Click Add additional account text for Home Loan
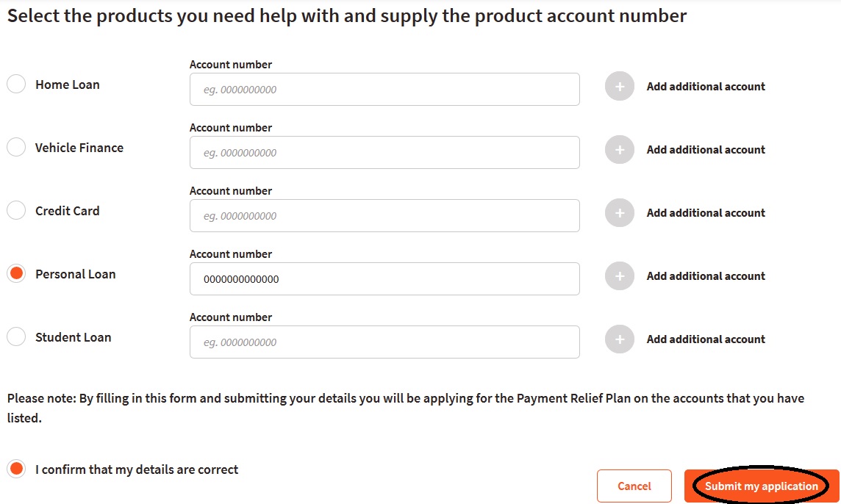The height and width of the screenshot is (504, 841). click(x=706, y=87)
